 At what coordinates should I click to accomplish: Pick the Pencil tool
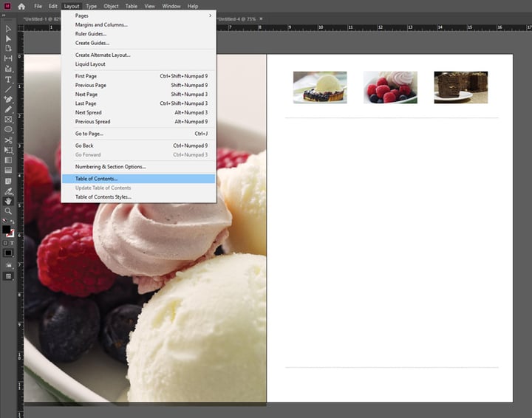8,109
